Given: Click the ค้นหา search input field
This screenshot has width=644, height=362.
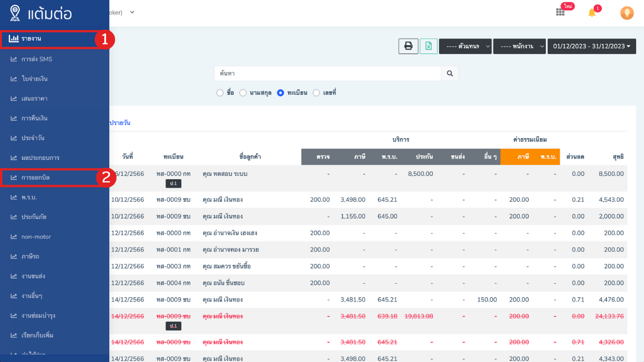Looking at the screenshot, I should [x=328, y=74].
